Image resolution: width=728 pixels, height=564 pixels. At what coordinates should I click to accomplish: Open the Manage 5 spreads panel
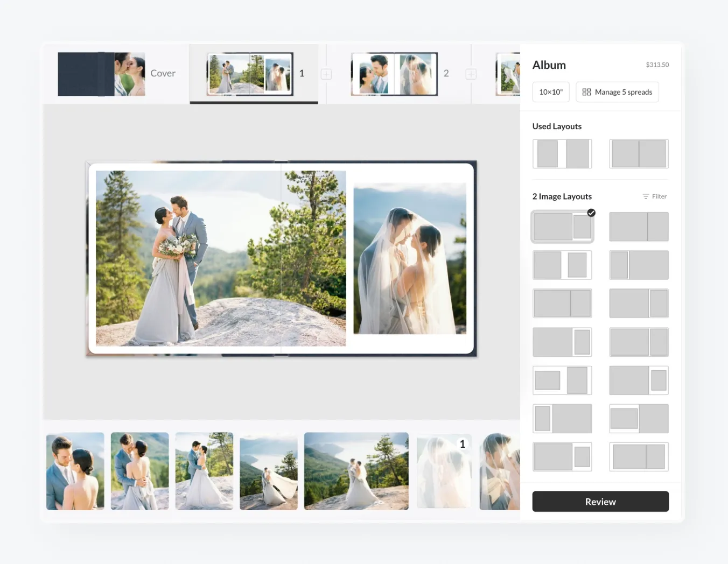click(617, 91)
